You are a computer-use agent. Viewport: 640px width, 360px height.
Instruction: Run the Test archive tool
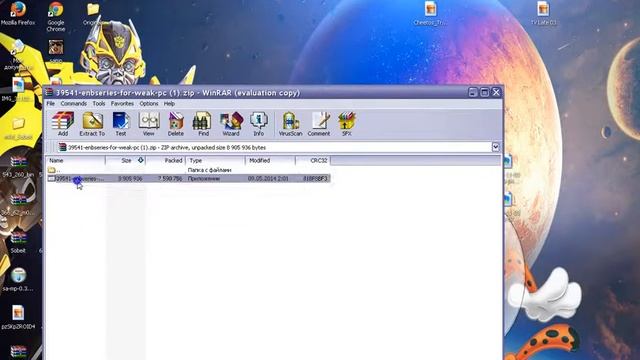121,124
